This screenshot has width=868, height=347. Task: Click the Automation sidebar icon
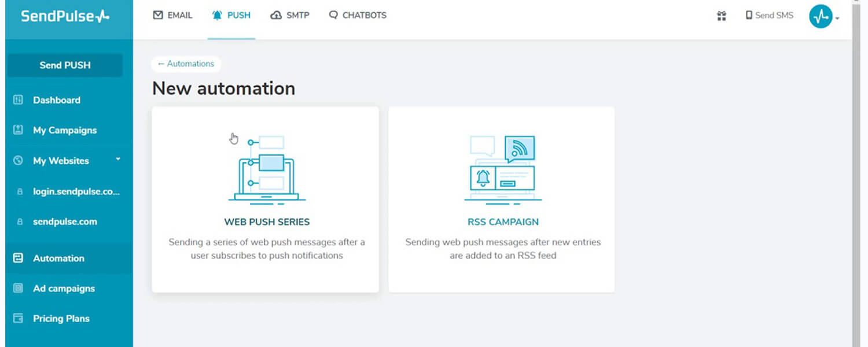[18, 259]
